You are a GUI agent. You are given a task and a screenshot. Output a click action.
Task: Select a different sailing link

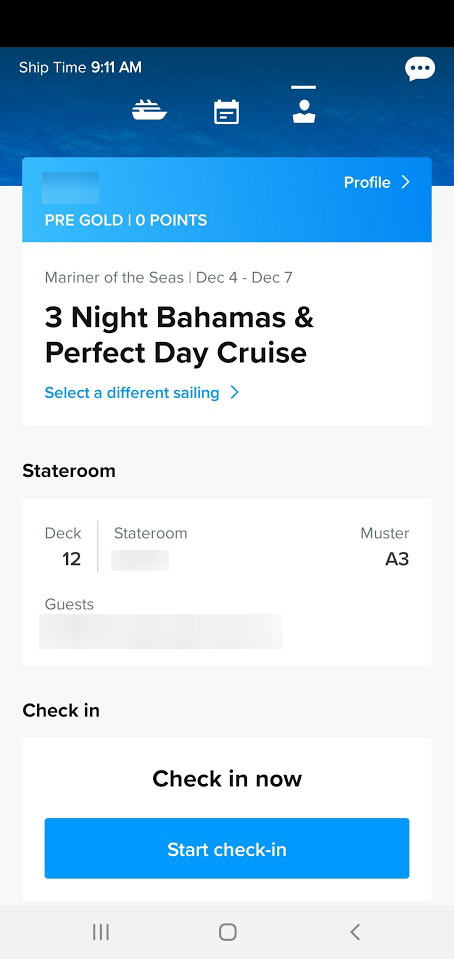point(132,393)
